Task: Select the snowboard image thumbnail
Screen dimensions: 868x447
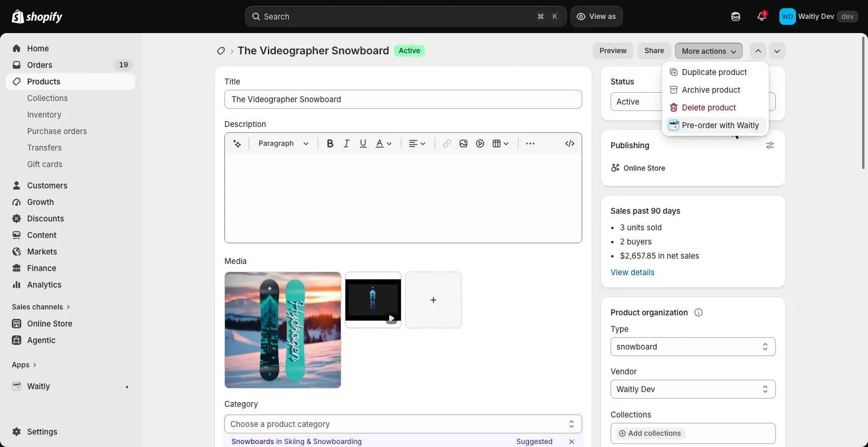Action: pyautogui.click(x=283, y=330)
